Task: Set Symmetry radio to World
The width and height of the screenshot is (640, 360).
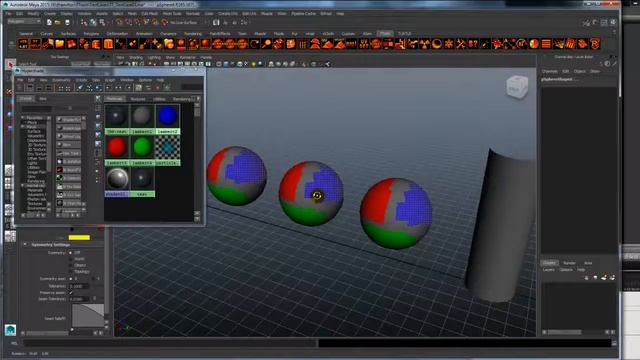Action: pyautogui.click(x=71, y=259)
